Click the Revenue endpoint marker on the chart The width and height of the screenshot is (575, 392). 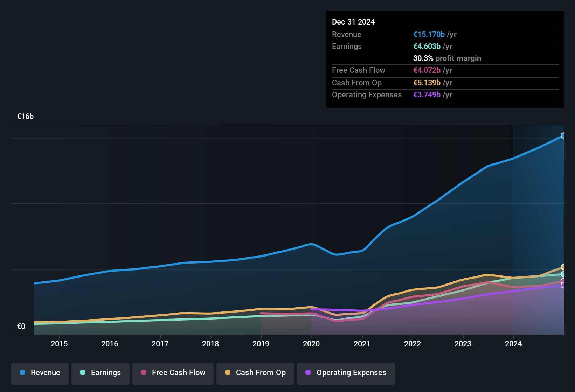(563, 135)
